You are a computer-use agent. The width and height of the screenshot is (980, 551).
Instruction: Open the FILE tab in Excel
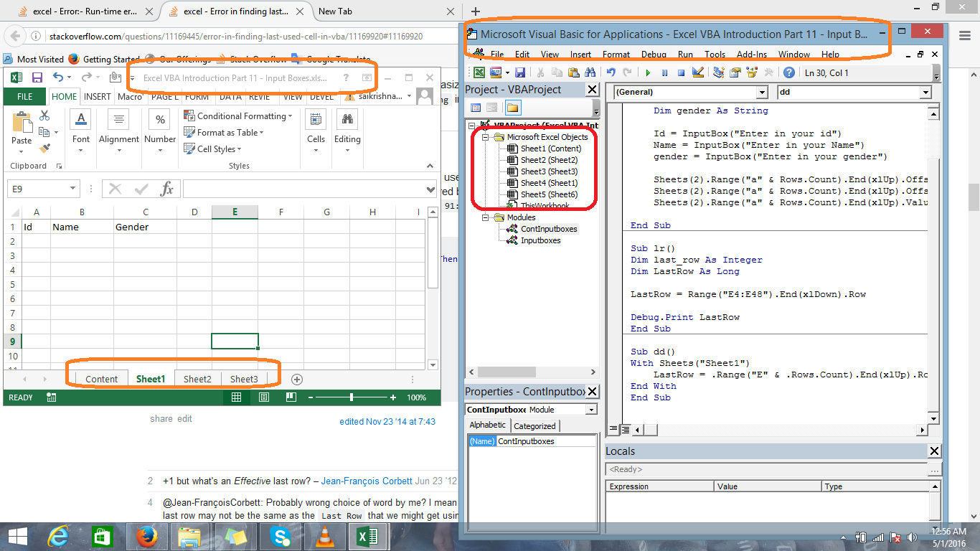pyautogui.click(x=24, y=96)
